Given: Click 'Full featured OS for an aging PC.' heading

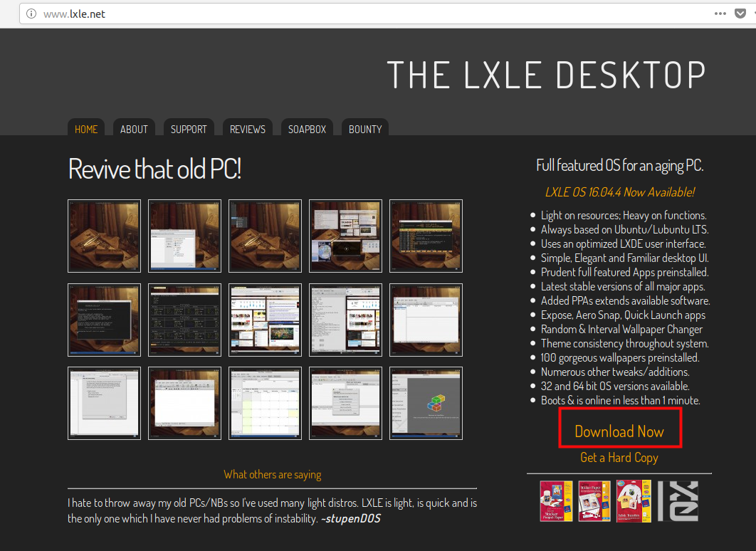Looking at the screenshot, I should click(619, 165).
